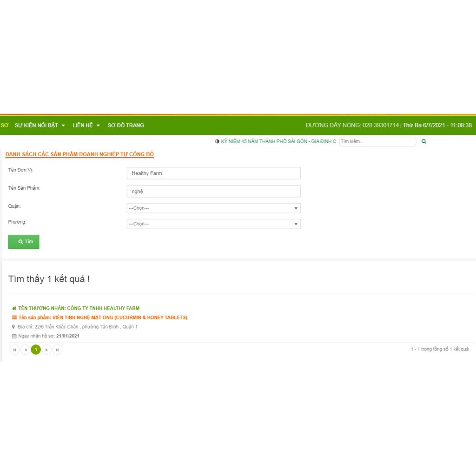Open the LIÊN HỆ menu
Viewport: 476px width, 476px height.
tap(86, 125)
